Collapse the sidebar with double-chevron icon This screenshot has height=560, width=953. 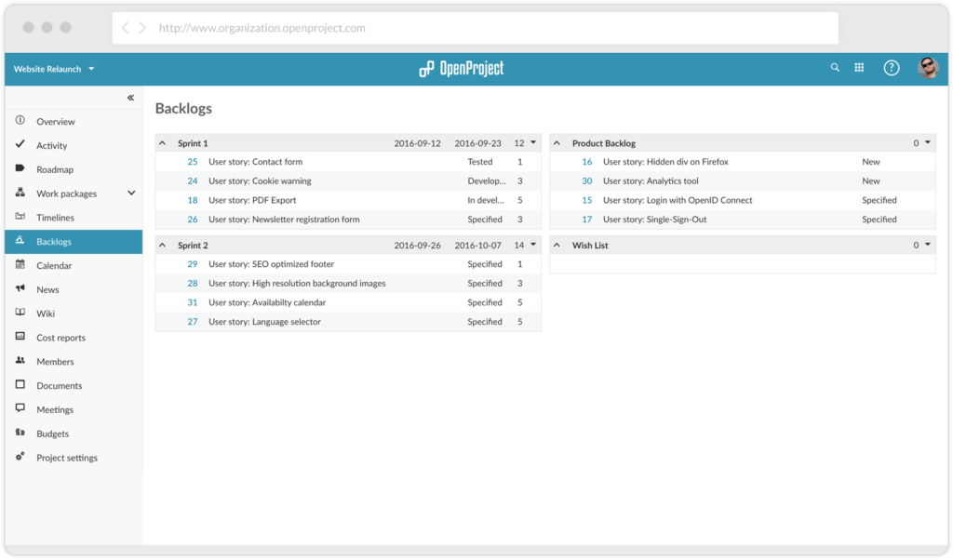tap(130, 98)
